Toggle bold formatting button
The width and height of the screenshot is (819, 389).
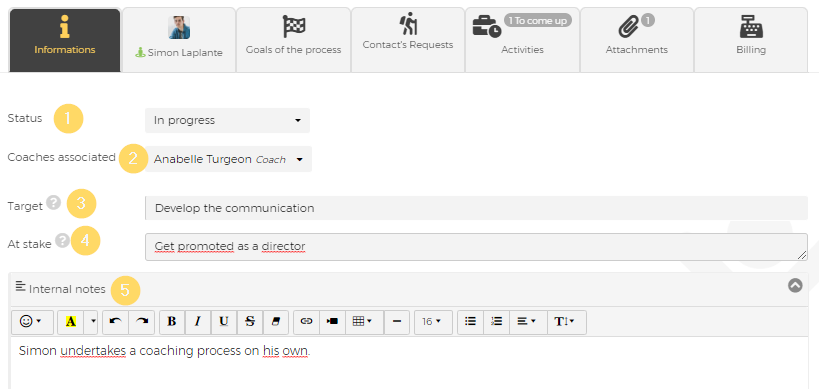coord(172,322)
